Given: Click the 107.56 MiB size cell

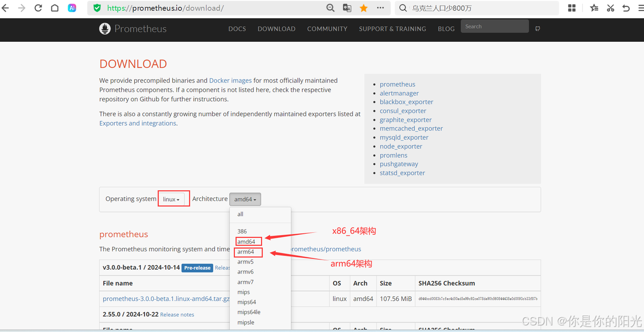Looking at the screenshot, I should pyautogui.click(x=395, y=299).
